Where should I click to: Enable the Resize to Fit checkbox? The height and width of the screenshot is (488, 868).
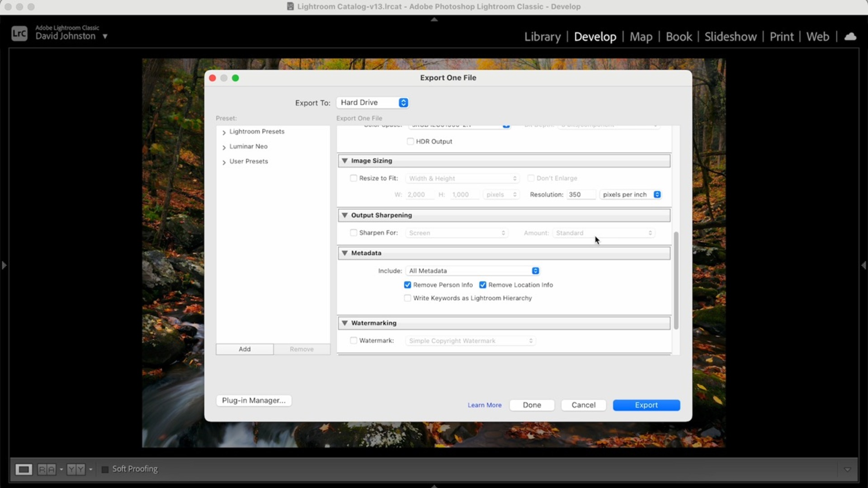[354, 178]
